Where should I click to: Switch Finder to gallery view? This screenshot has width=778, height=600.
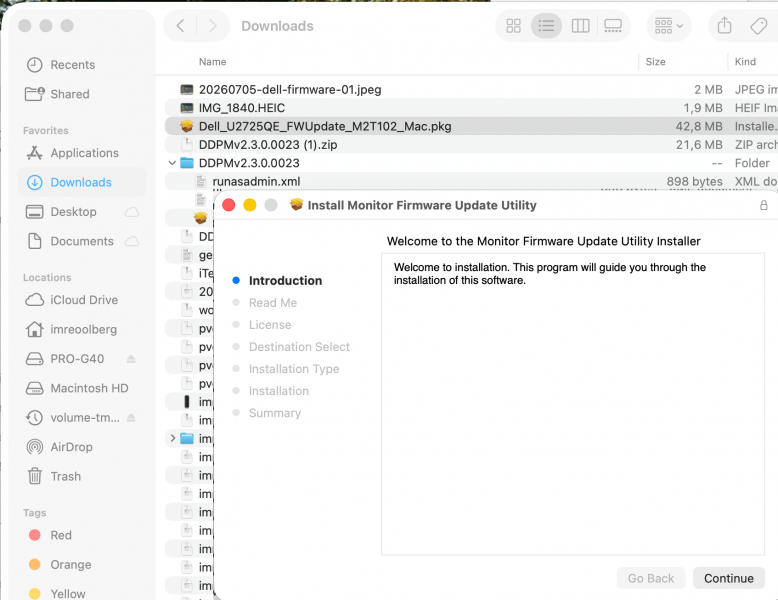point(613,26)
